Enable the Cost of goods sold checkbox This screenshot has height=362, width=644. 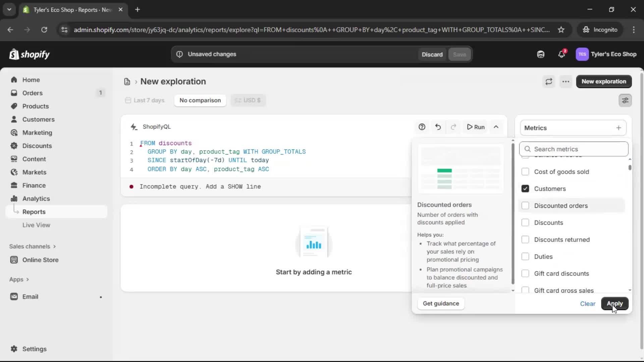tap(525, 172)
